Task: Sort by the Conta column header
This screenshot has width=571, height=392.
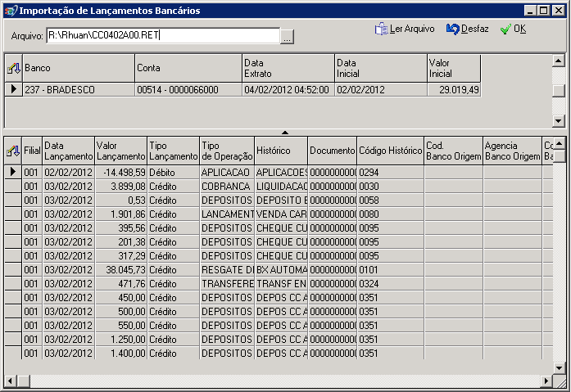Action: pyautogui.click(x=188, y=68)
